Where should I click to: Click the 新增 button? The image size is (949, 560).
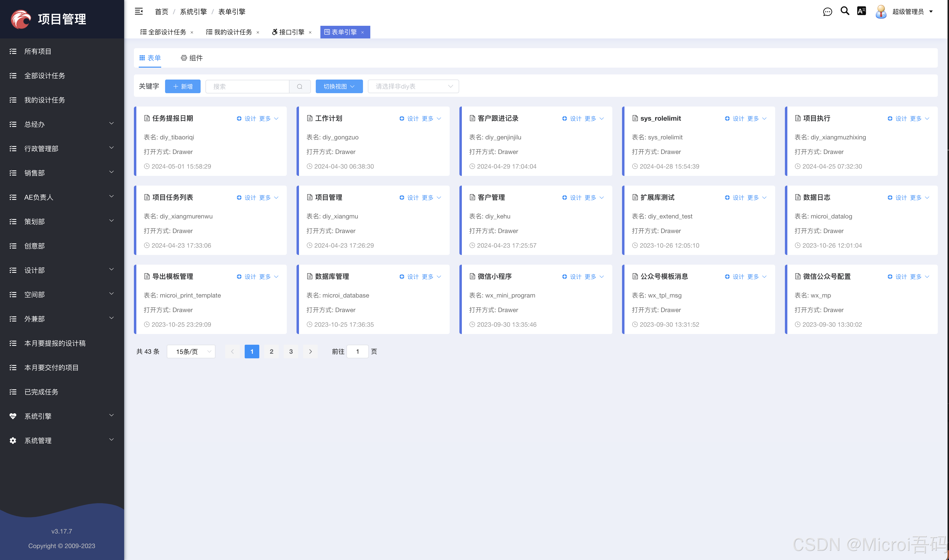coord(182,86)
